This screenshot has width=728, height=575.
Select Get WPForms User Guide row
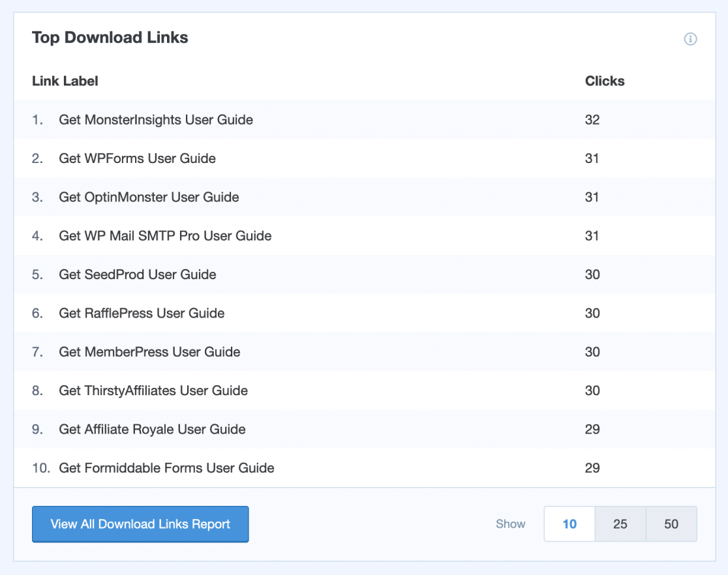(x=137, y=158)
